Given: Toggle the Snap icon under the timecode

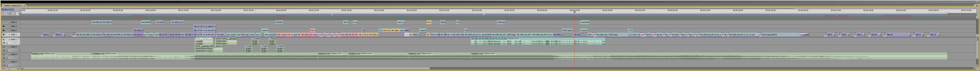Looking at the screenshot, I should pos(5,13).
